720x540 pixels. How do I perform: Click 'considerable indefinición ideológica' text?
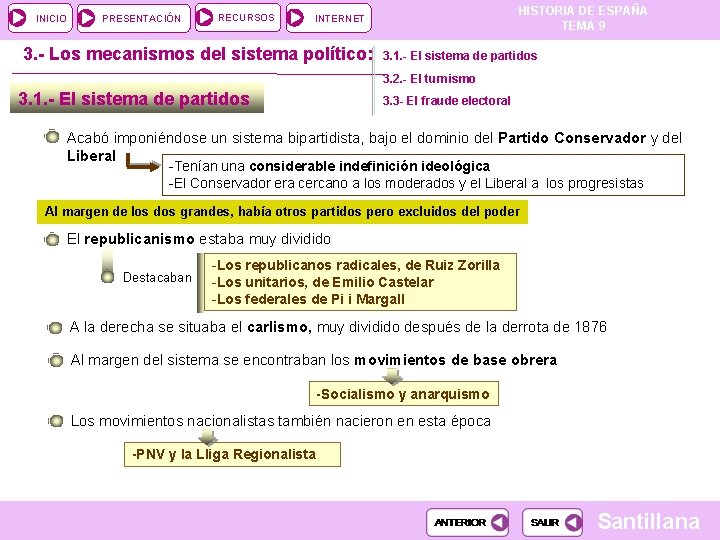(x=370, y=166)
